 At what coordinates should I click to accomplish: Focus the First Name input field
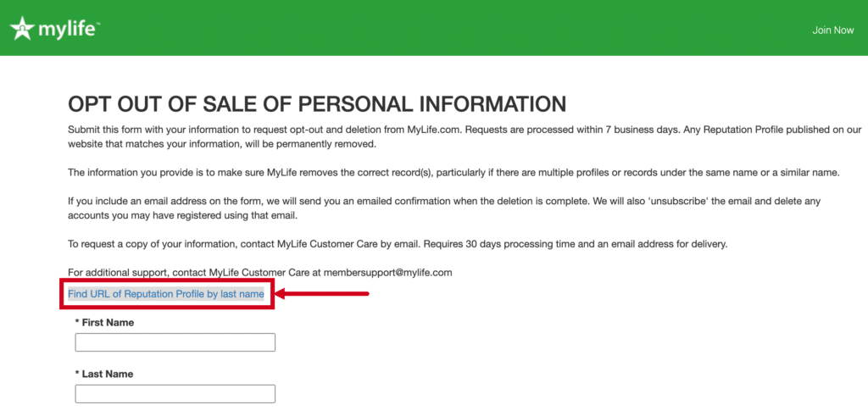coord(175,342)
